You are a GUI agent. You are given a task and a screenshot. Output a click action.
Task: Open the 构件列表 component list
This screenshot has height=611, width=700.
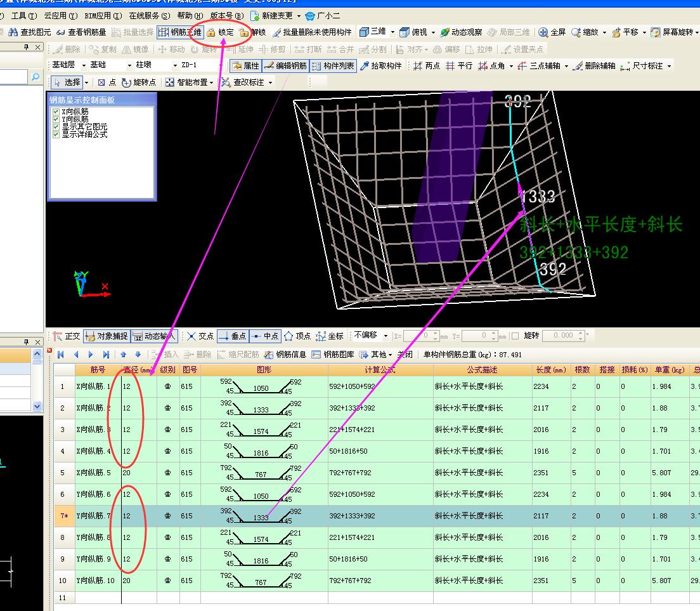(333, 65)
